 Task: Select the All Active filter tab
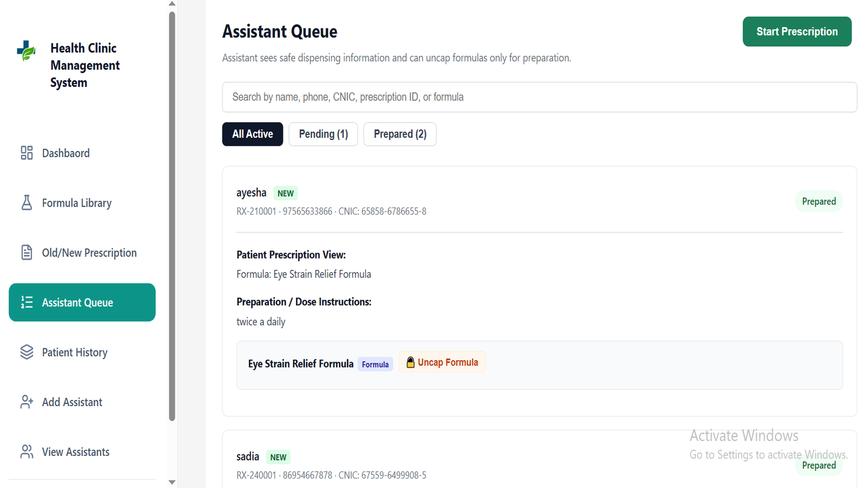pos(252,134)
